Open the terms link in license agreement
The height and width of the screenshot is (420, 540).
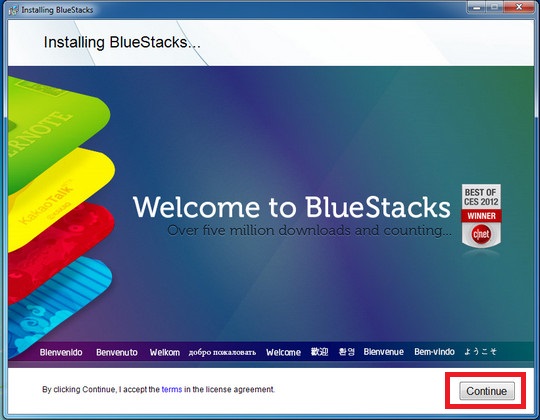[x=172, y=389]
